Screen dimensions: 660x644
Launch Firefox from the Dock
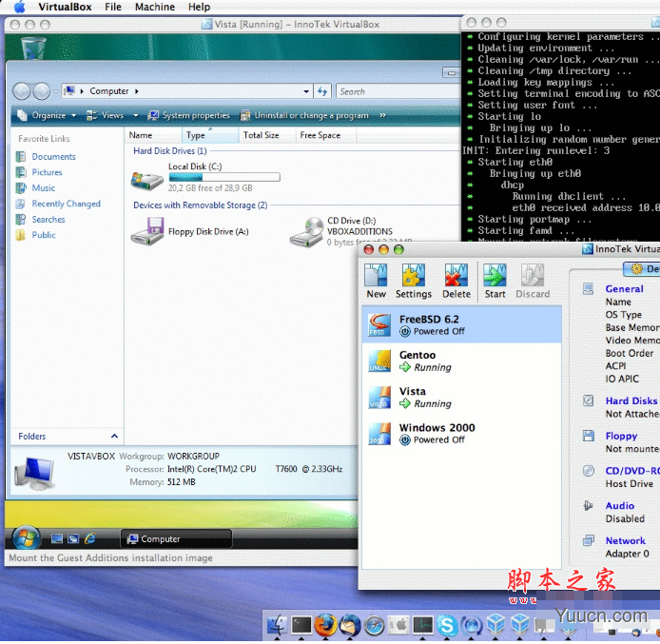(325, 625)
